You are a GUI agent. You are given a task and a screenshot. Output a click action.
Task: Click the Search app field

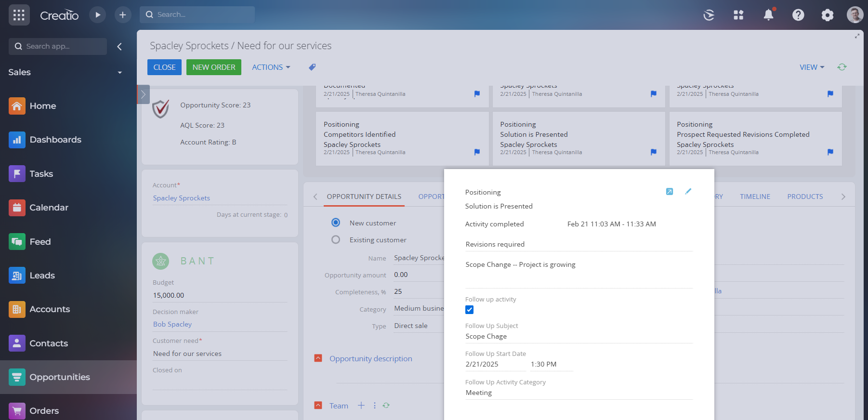tap(58, 46)
